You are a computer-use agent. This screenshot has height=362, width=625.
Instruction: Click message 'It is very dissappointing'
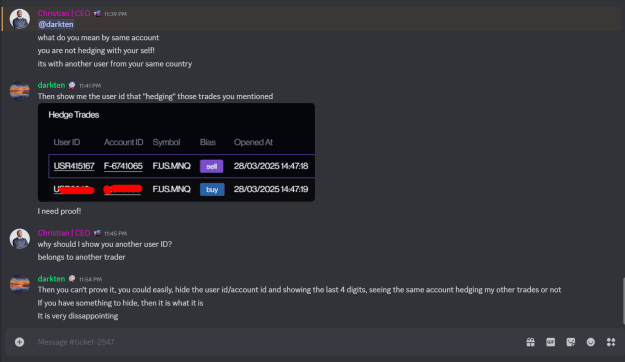(78, 316)
